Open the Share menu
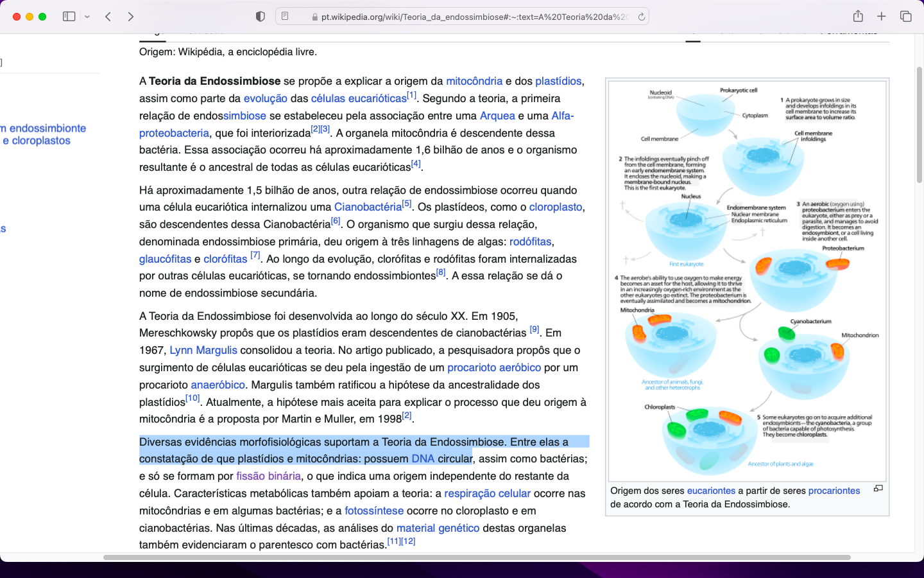Image resolution: width=924 pixels, height=578 pixels. tap(858, 17)
